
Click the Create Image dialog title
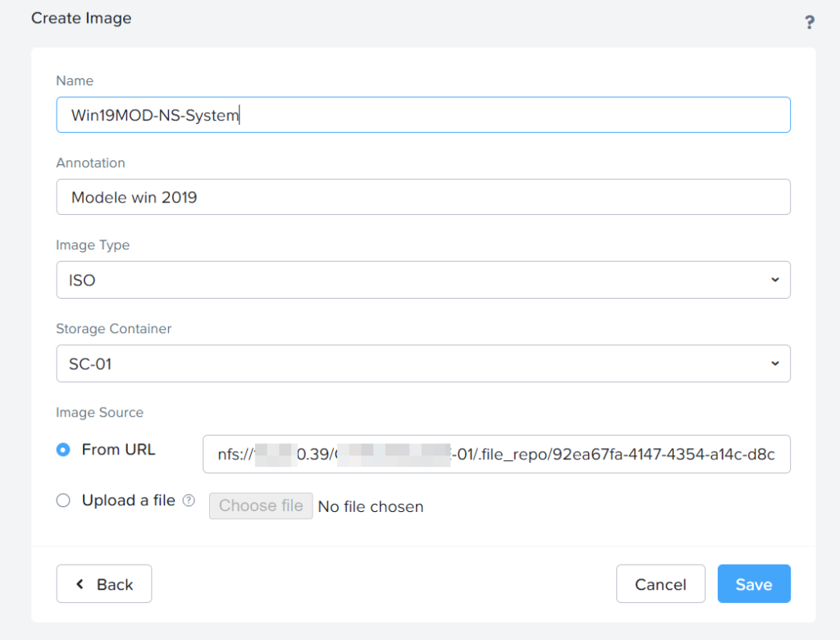(x=81, y=18)
